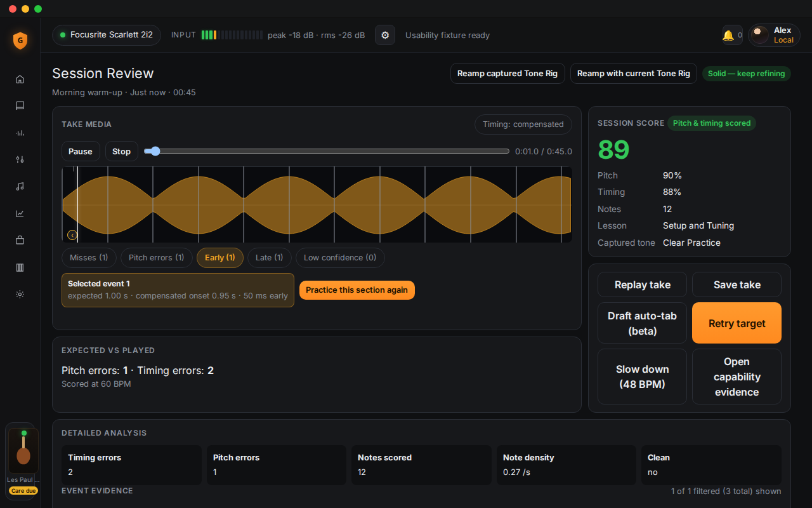Click Practice this section again
This screenshot has width=812, height=508.
357,290
